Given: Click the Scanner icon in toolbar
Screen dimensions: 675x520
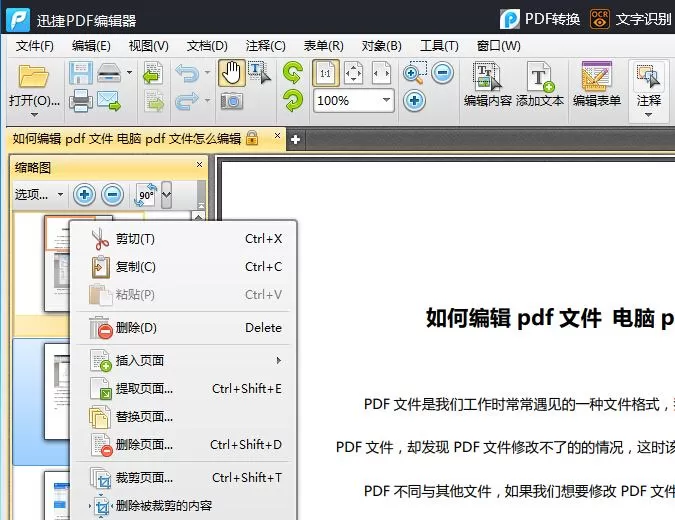Looking at the screenshot, I should click(x=109, y=73).
